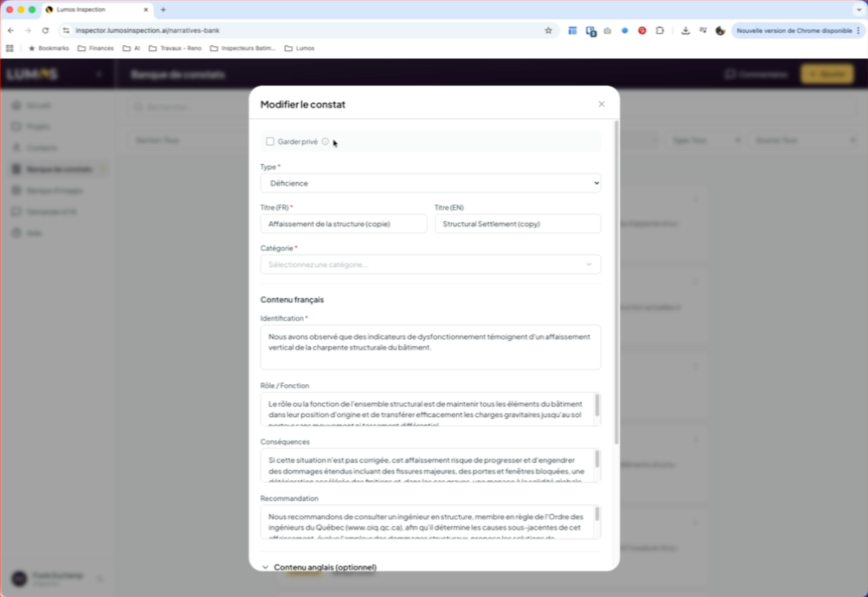View site information icon beside the URL

pos(66,30)
